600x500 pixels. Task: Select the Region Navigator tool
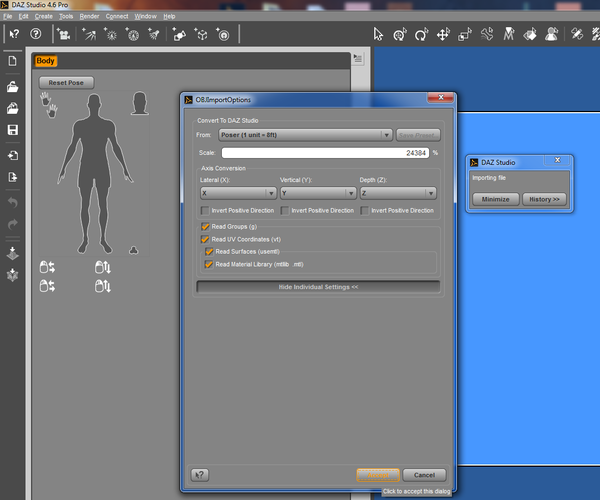(x=551, y=34)
